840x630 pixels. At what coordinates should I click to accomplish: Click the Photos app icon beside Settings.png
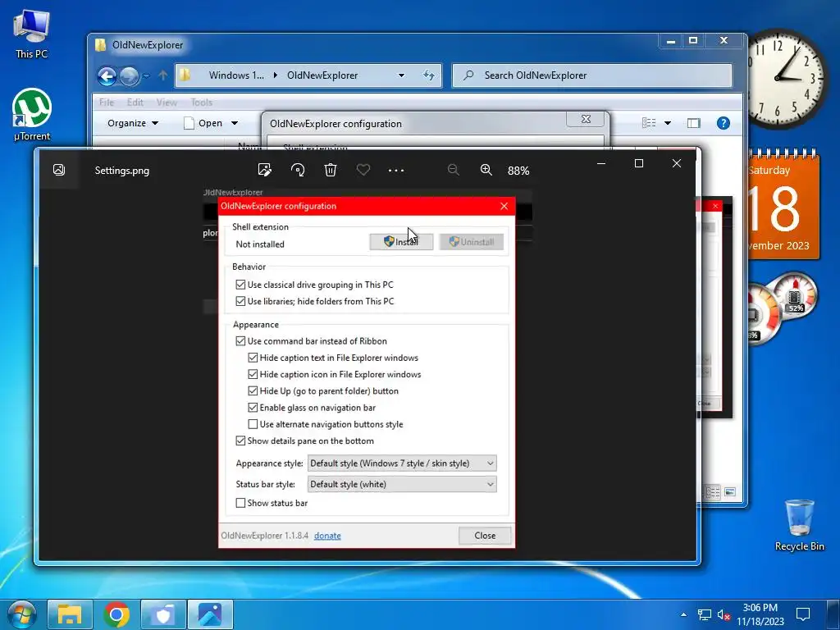point(59,170)
